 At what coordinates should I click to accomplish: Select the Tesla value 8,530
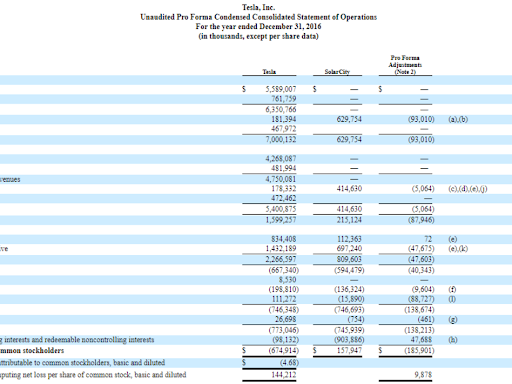click(287, 280)
